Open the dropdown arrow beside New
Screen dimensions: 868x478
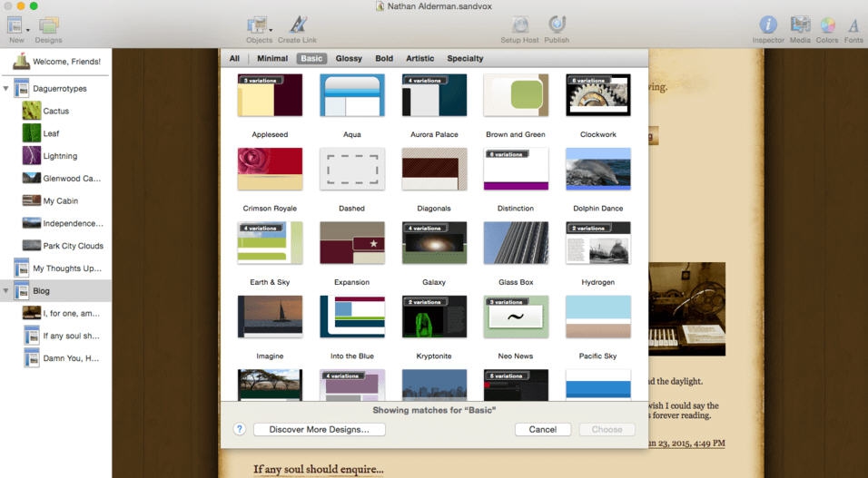(28, 29)
